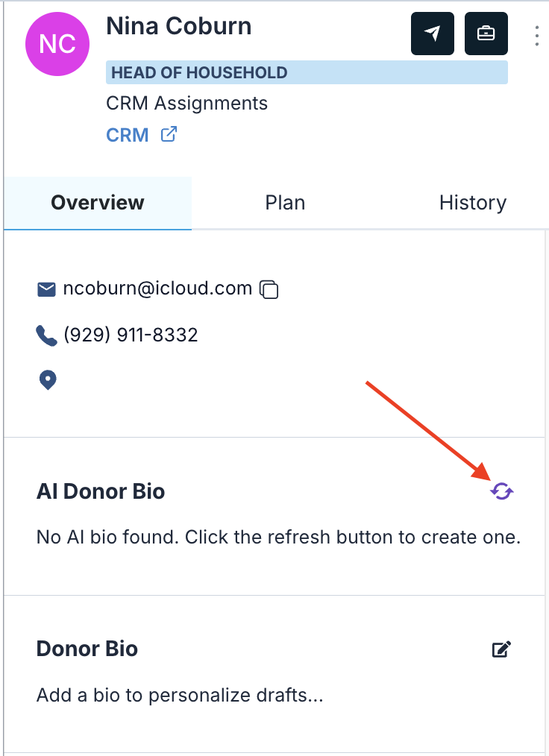Click the phone handset icon
The height and width of the screenshot is (756, 549).
tap(46, 336)
